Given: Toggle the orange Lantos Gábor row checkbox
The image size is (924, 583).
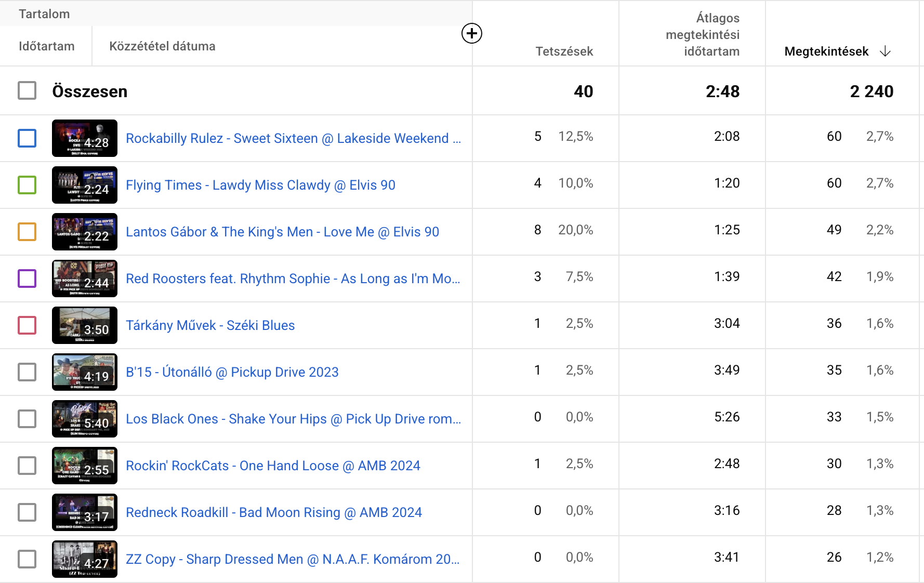Looking at the screenshot, I should pos(27,232).
